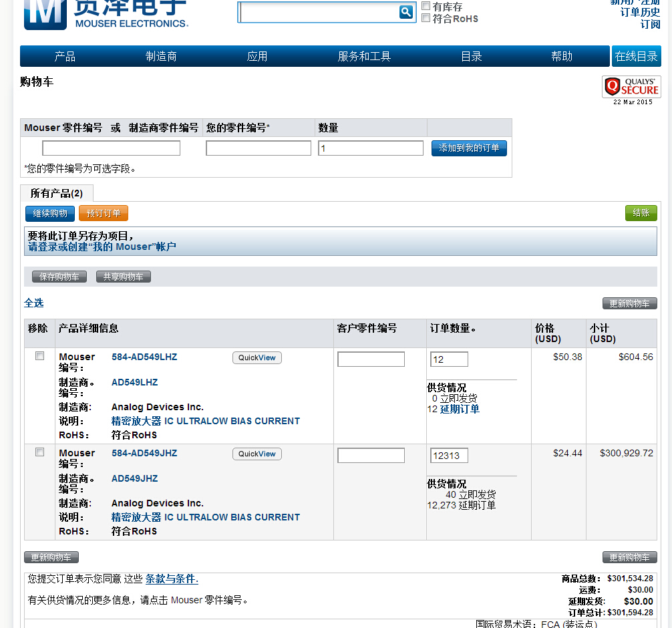Open the 服务和工具 menu
This screenshot has width=672, height=628.
tap(364, 56)
